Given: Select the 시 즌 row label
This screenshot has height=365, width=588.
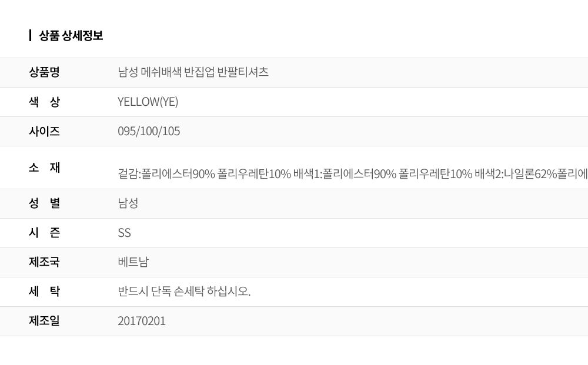Looking at the screenshot, I should click(x=44, y=233).
